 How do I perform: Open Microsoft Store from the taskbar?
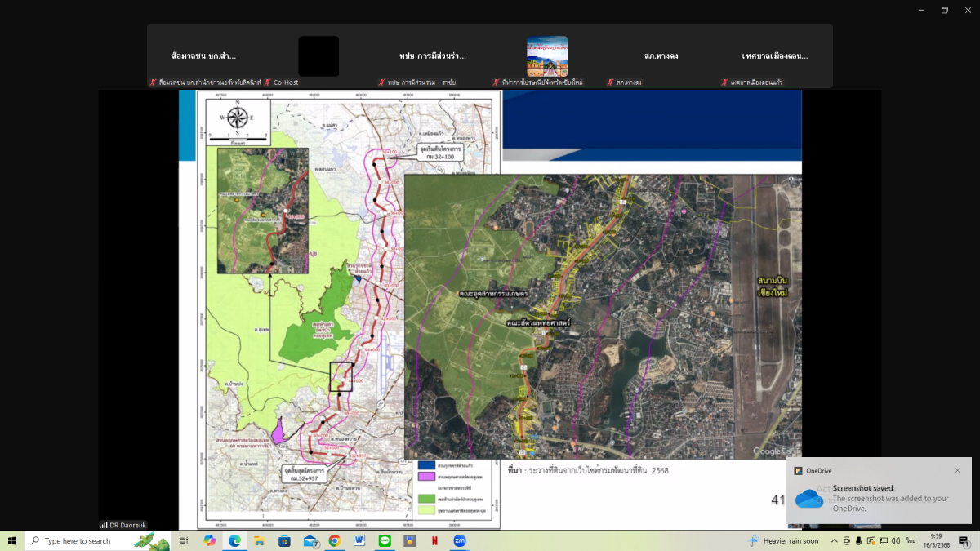pyautogui.click(x=284, y=540)
